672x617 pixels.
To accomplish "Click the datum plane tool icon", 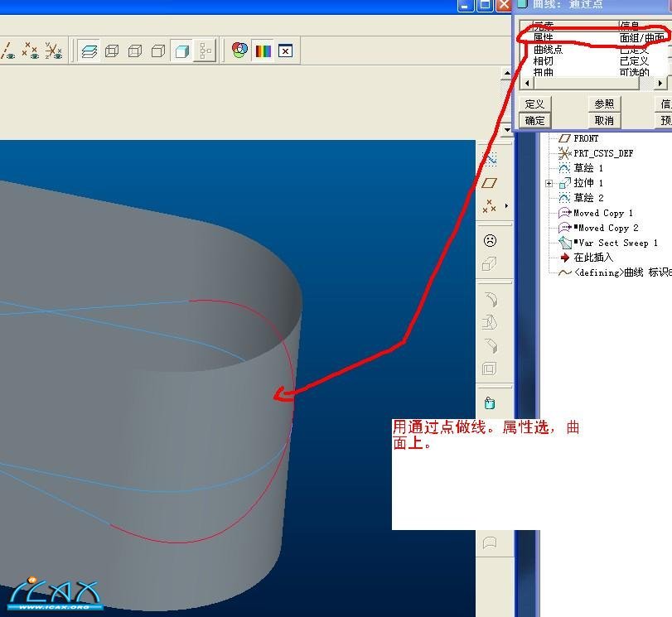I will coord(490,182).
